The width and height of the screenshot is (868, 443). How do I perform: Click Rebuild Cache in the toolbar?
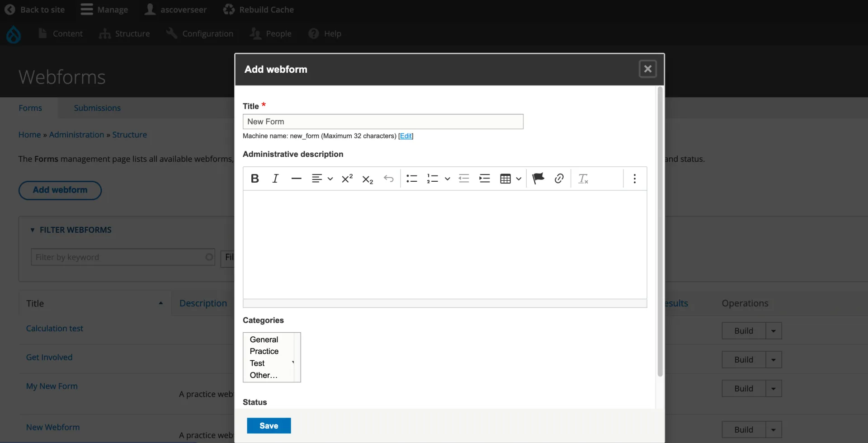tap(259, 9)
